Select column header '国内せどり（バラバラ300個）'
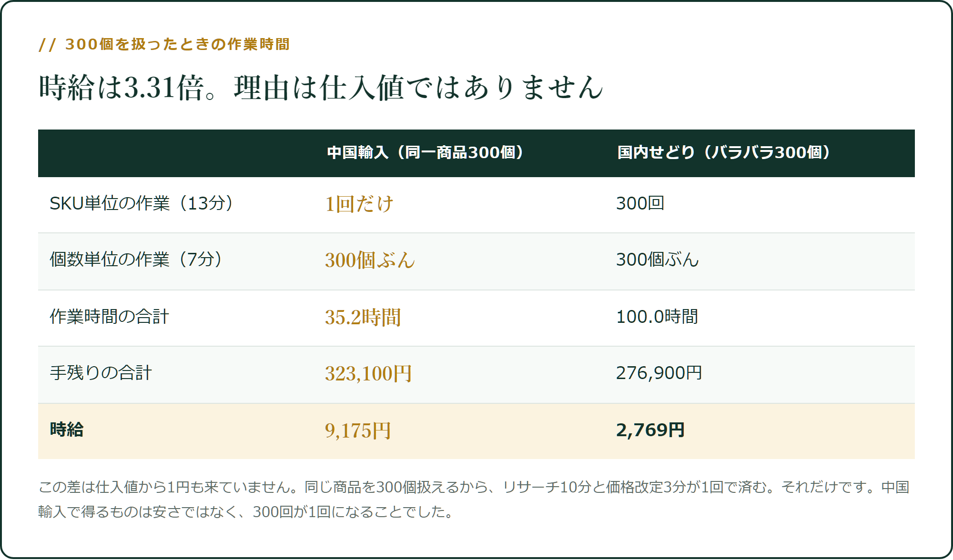The width and height of the screenshot is (953, 560). tap(724, 152)
